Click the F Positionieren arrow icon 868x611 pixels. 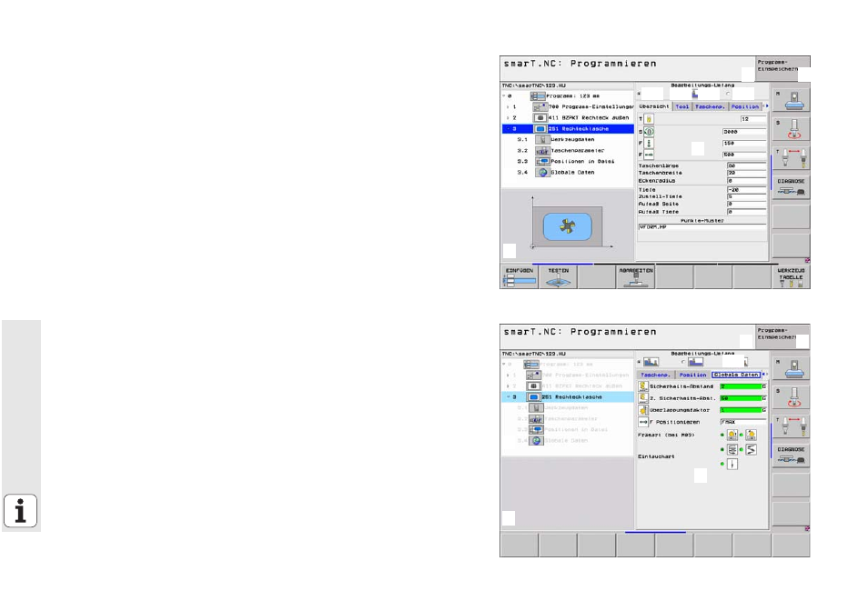[x=643, y=422]
